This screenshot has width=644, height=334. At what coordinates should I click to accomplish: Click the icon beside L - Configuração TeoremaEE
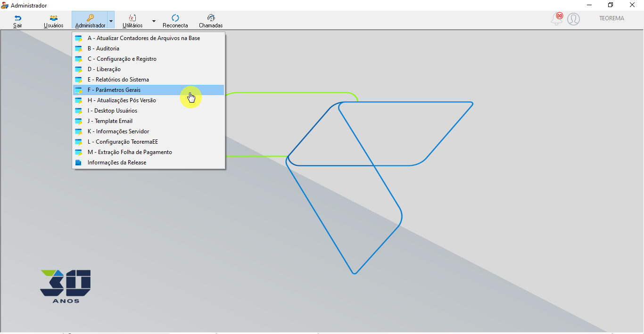tap(79, 142)
